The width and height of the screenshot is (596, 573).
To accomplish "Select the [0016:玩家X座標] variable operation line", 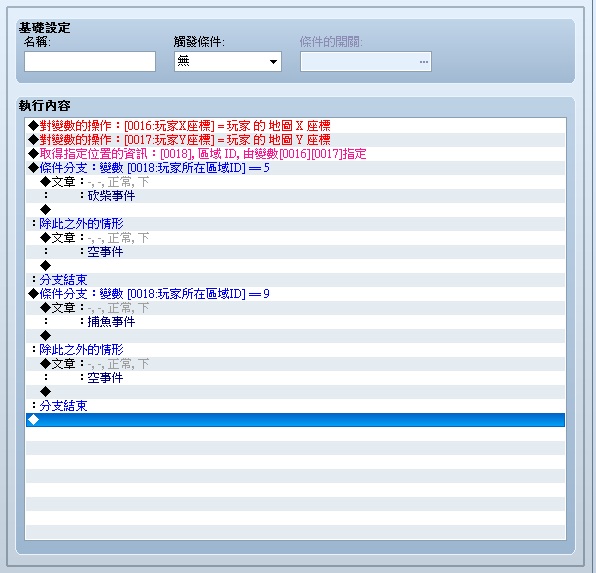I will pyautogui.click(x=295, y=125).
